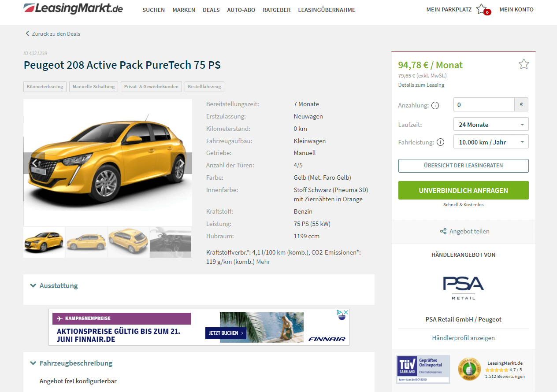This screenshot has height=392, width=557.
Task: Open the Fahrleistung 10.000 km / Jahr dropdown
Action: point(491,142)
